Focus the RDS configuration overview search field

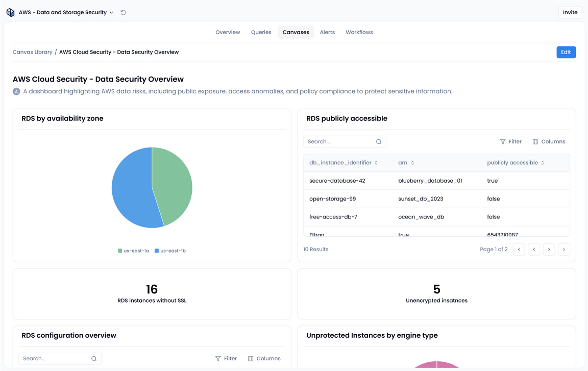pyautogui.click(x=60, y=359)
